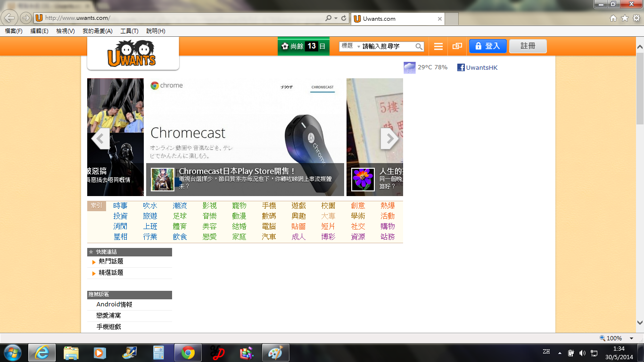Click the 登入 login button
Image resolution: width=644 pixels, height=362 pixels.
tap(488, 46)
